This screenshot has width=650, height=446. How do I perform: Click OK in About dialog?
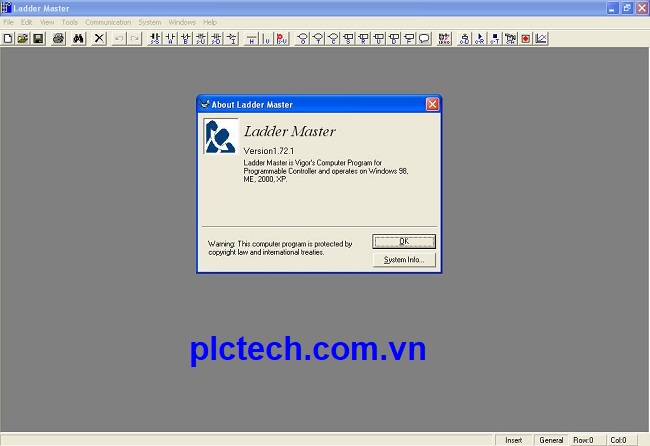click(404, 242)
